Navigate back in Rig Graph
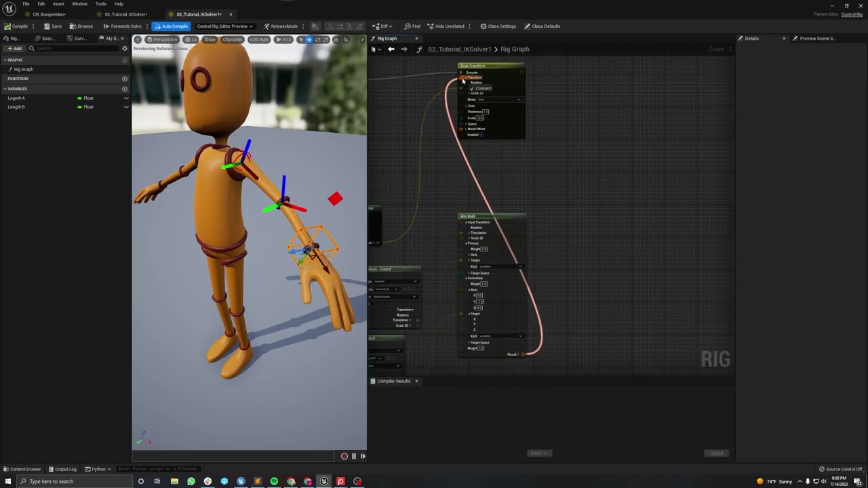 [x=391, y=49]
